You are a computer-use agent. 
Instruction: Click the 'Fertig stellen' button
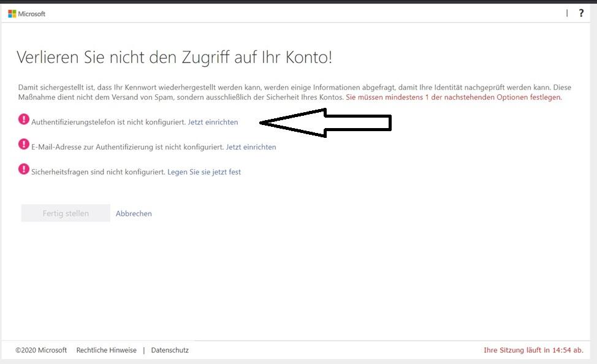(66, 213)
